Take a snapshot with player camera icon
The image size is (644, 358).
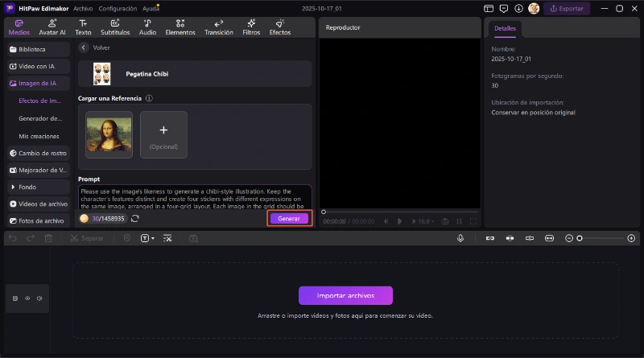[x=445, y=221]
